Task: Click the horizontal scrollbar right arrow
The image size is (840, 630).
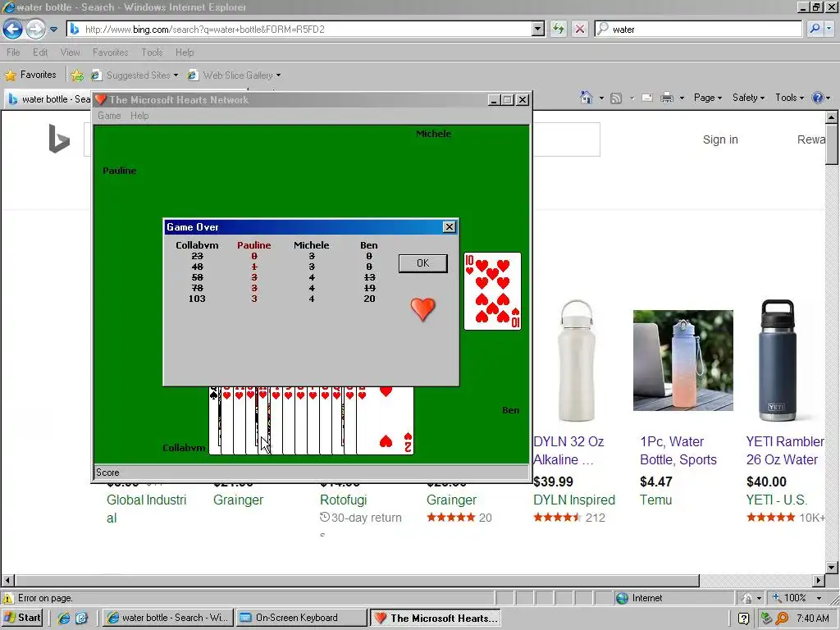Action: 818,580
